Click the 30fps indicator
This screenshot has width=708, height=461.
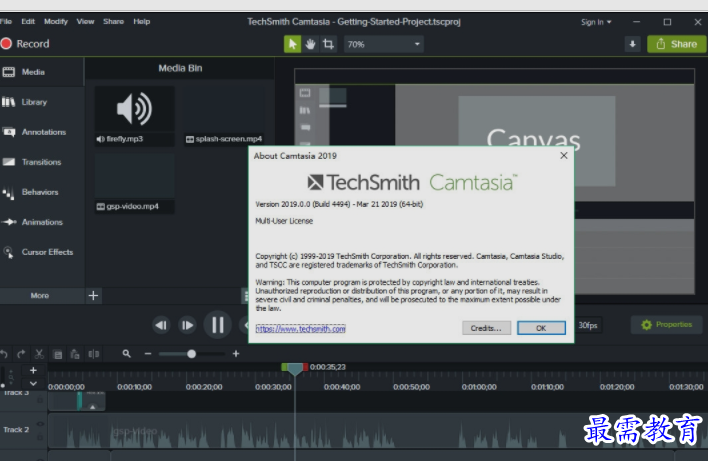pyautogui.click(x=588, y=325)
